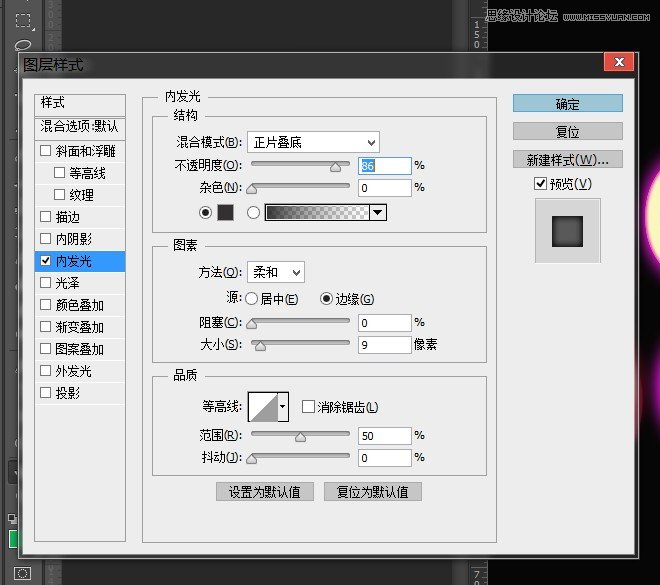Click the 确定 button
Screen dimensions: 660x585
click(567, 104)
